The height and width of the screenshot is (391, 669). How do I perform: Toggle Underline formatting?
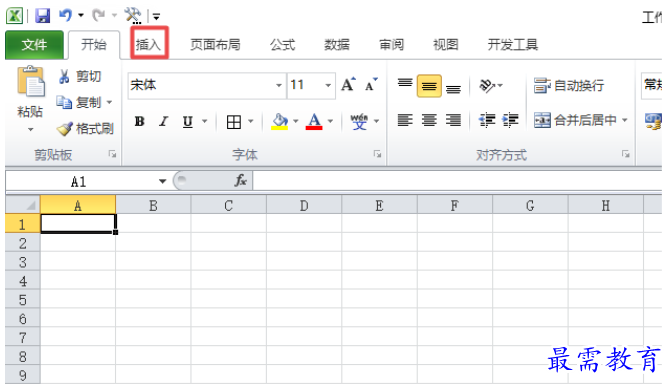click(188, 122)
